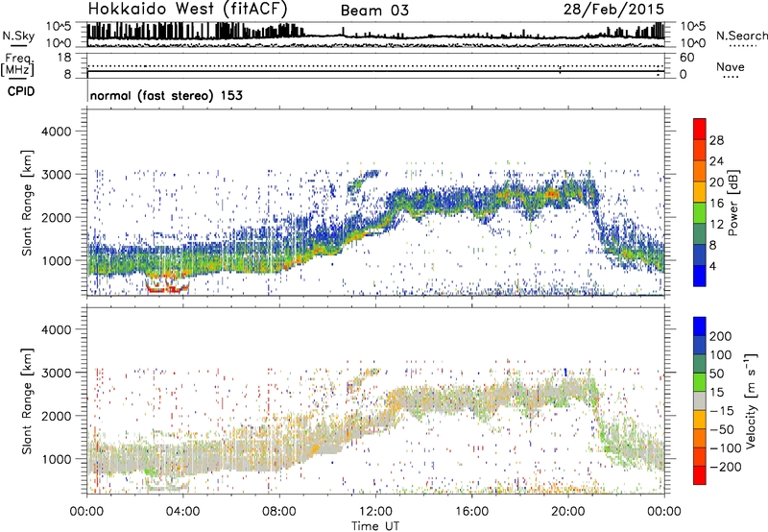The width and height of the screenshot is (768, 532).
Task: Click the 'N.Search' legend label
Action: [x=741, y=36]
